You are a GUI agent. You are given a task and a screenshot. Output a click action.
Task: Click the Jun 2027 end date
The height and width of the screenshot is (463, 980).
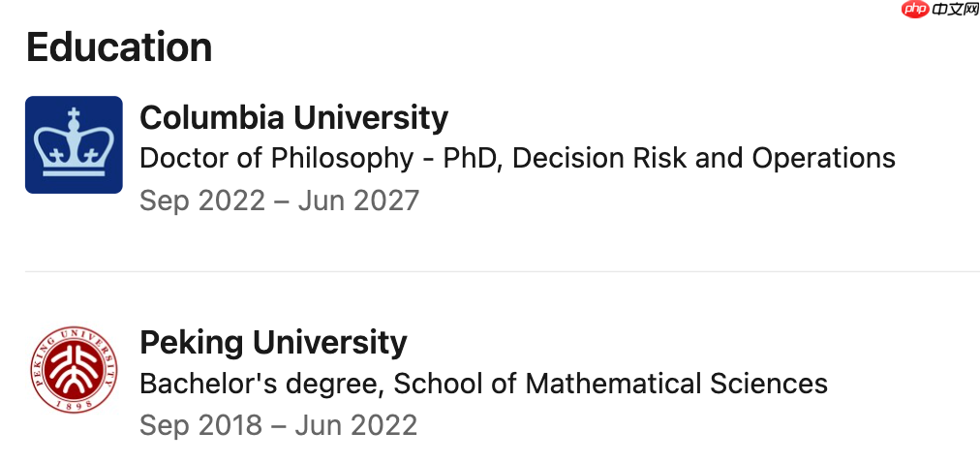click(x=358, y=201)
